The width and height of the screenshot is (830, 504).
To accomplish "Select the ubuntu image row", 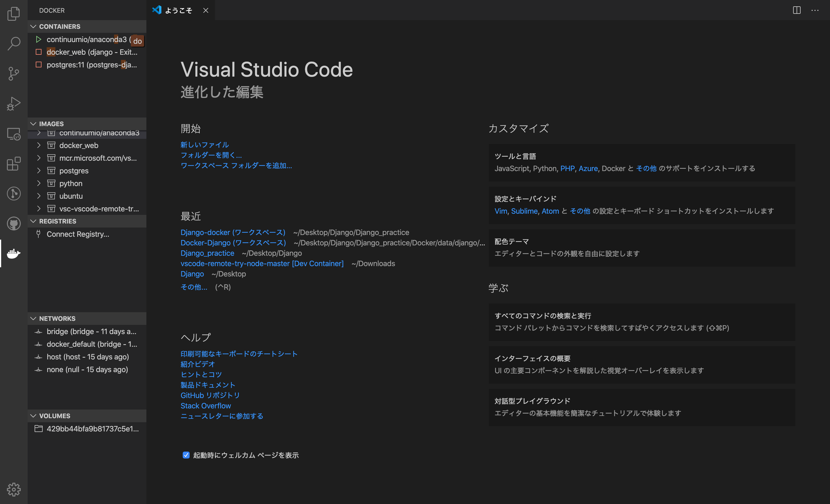I will 87,196.
